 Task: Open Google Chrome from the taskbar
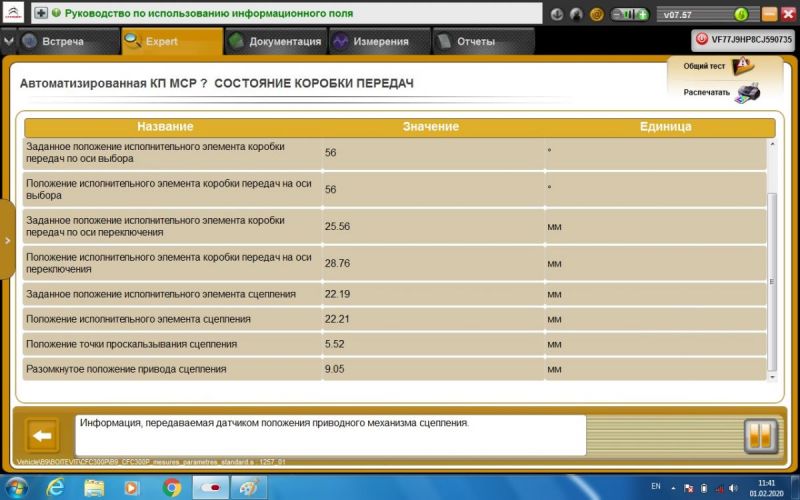(x=171, y=487)
